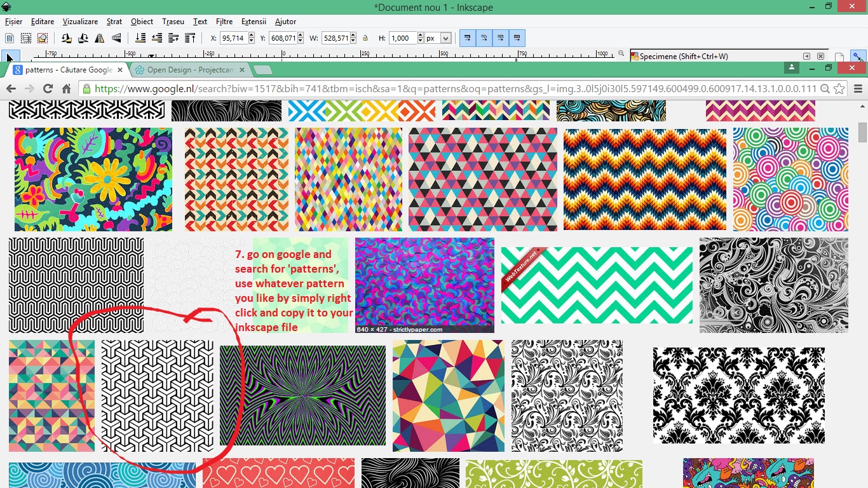Toggle move patterns with objects
Screen dimensions: 868x488
(517, 38)
